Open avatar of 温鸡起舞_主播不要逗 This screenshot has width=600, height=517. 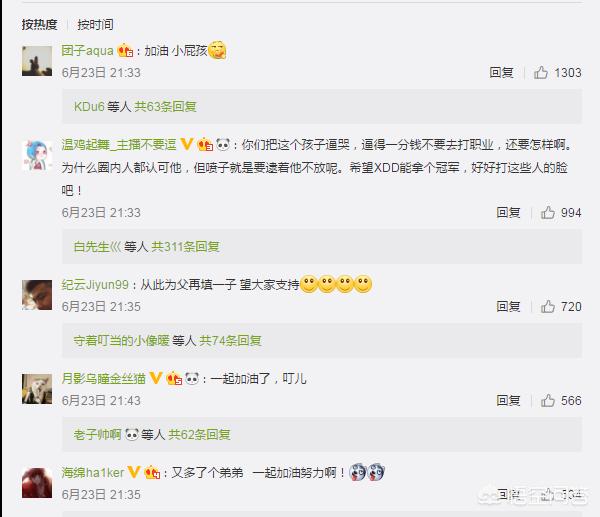(x=37, y=155)
